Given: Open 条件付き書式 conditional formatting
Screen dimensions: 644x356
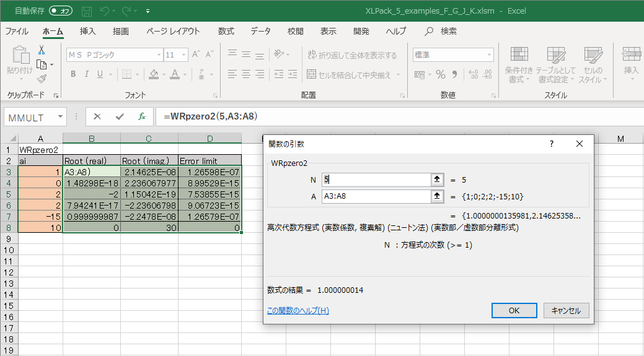Looking at the screenshot, I should [519, 65].
